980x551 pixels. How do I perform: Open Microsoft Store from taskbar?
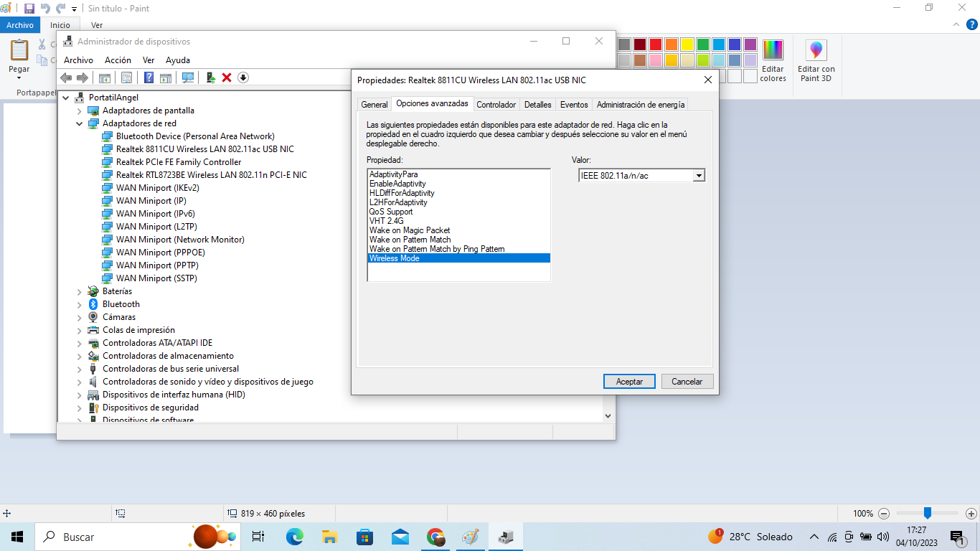pos(365,536)
